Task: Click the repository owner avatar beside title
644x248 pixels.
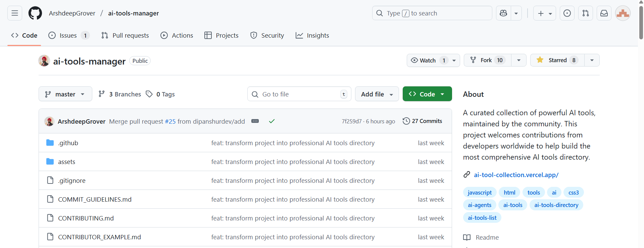Action: click(x=44, y=61)
